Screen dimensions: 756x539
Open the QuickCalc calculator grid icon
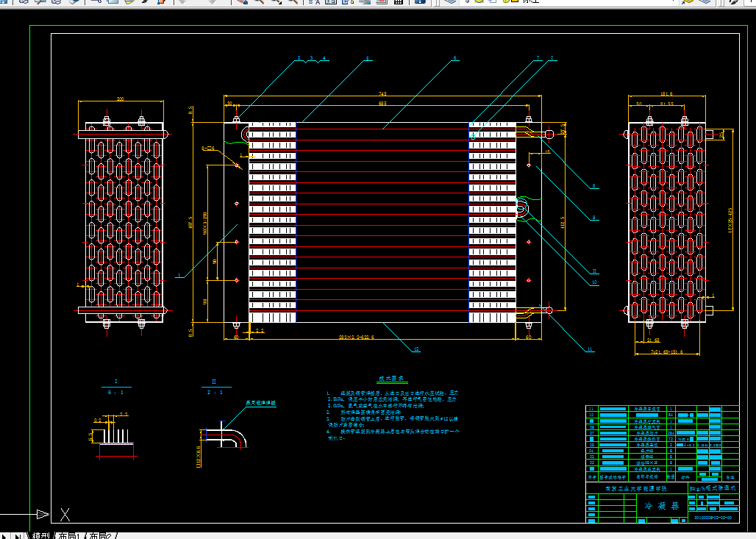pyautogui.click(x=399, y=1)
